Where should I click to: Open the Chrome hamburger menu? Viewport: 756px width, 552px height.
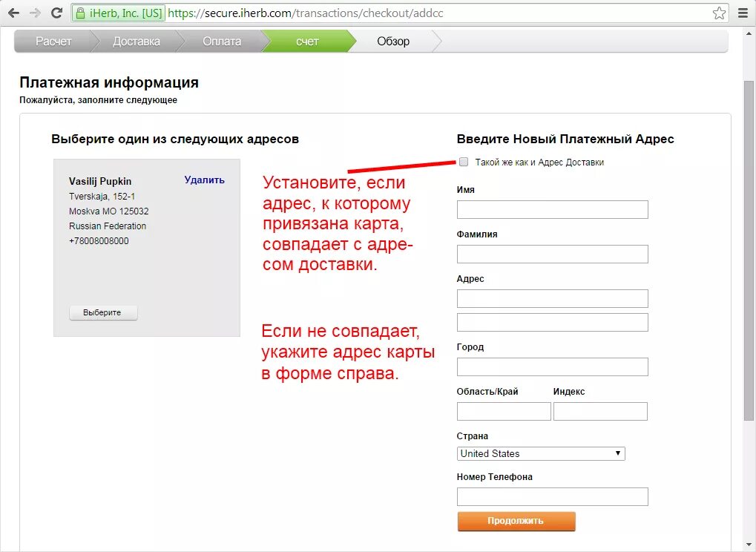tap(743, 13)
